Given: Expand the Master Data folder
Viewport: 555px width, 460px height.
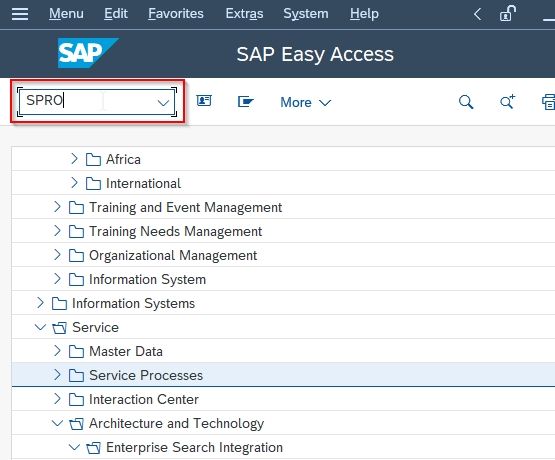Looking at the screenshot, I should point(57,351).
